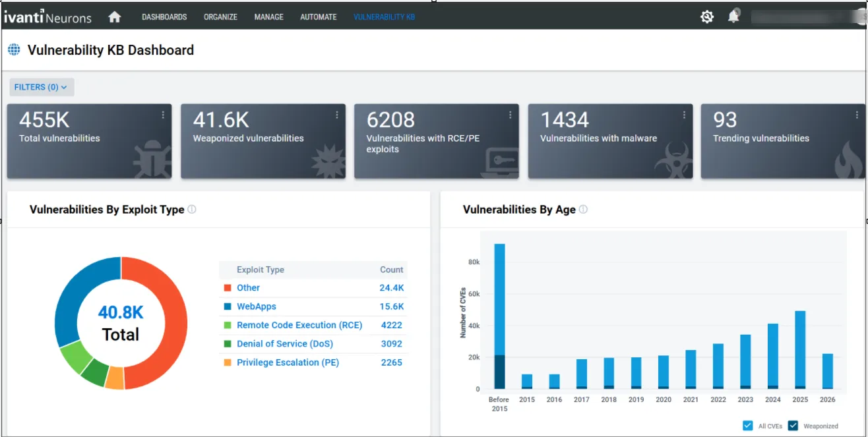Open the 6208 RCE/PE exploits card

[x=437, y=141]
